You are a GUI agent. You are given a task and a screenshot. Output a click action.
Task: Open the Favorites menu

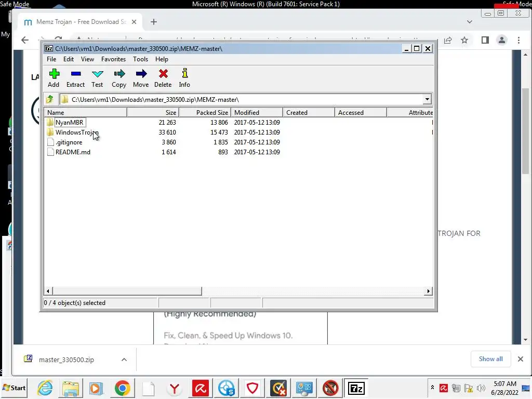pyautogui.click(x=113, y=59)
